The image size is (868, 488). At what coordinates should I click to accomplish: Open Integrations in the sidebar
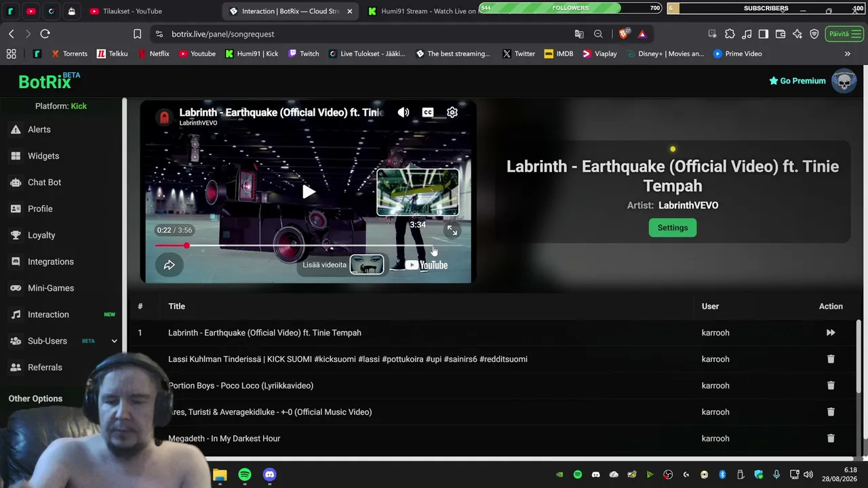[51, 262]
